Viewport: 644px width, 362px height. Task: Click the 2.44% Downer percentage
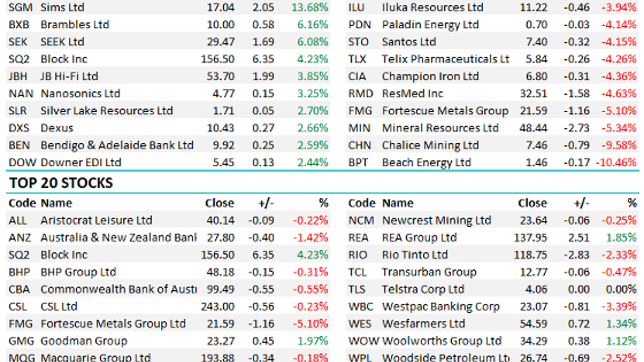313,163
